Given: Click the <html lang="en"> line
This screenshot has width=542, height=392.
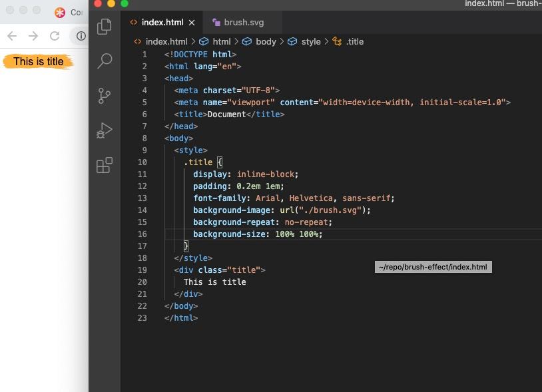Looking at the screenshot, I should click(x=202, y=67).
